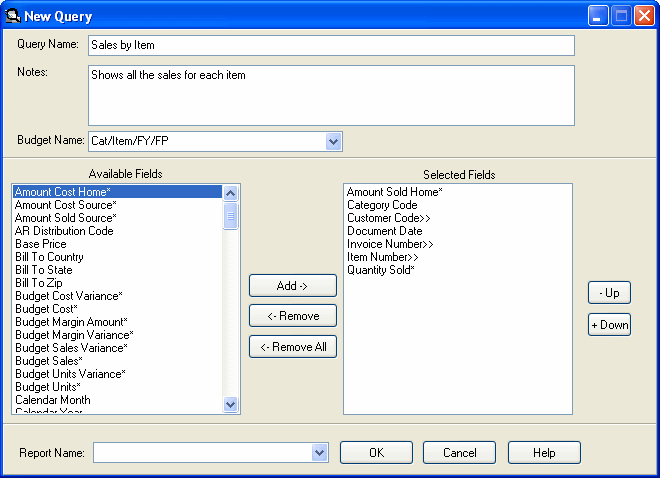The image size is (660, 478).
Task: Select Quantity Sold* in Selected Fields
Action: (x=458, y=270)
